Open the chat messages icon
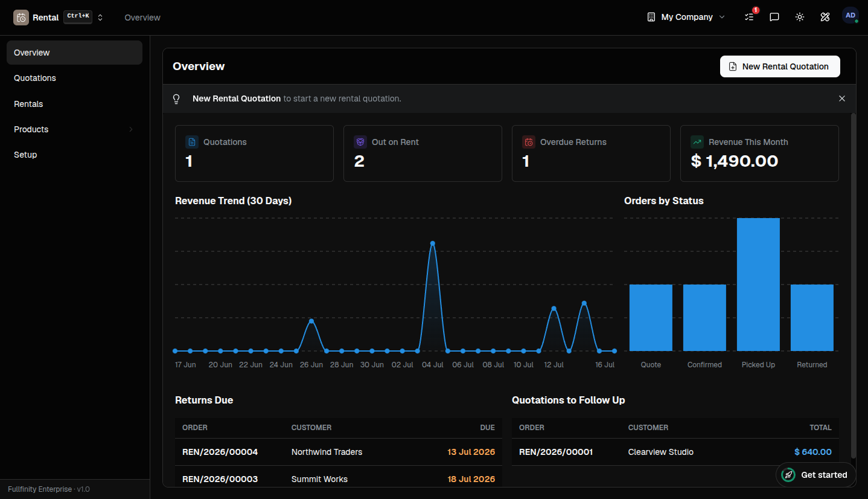 (774, 17)
